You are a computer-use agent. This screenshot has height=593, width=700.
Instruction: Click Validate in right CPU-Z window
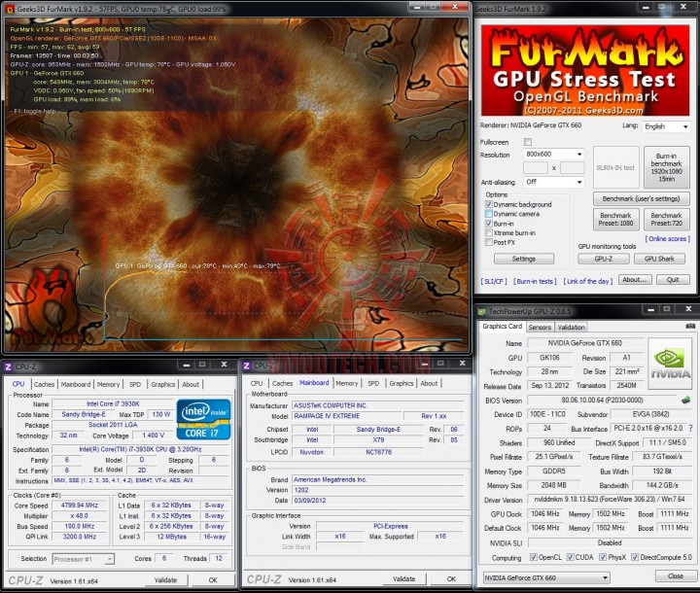coord(404,578)
